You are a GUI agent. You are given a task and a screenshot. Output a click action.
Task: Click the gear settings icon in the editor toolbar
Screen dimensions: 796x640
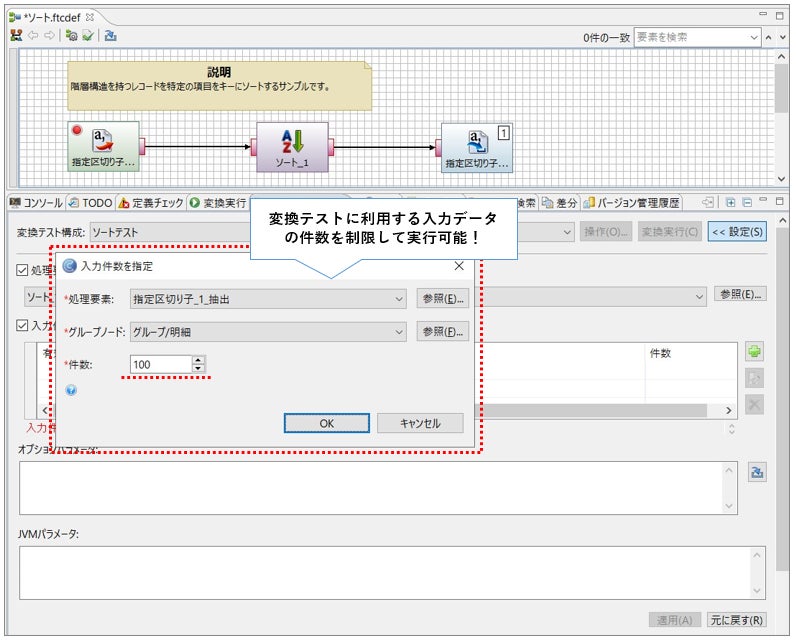tap(72, 36)
